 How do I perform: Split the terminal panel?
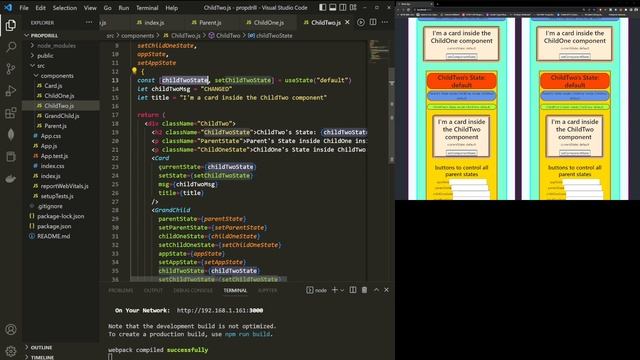(x=353, y=290)
